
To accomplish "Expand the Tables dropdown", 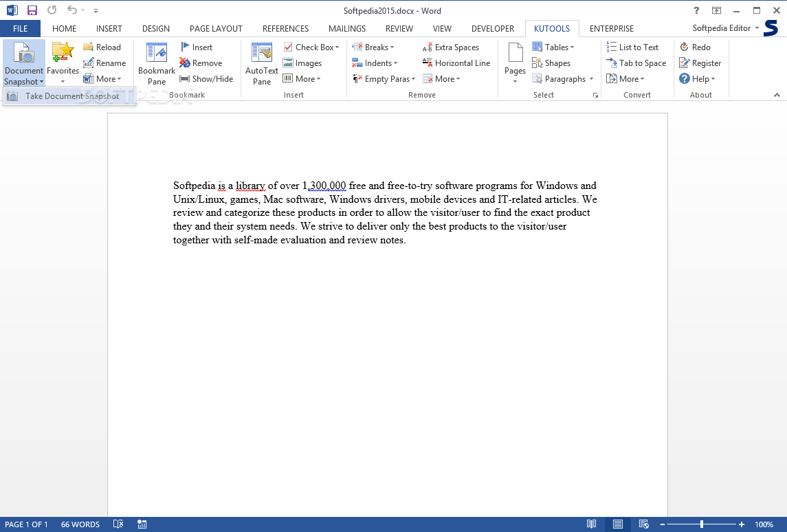I will (572, 47).
